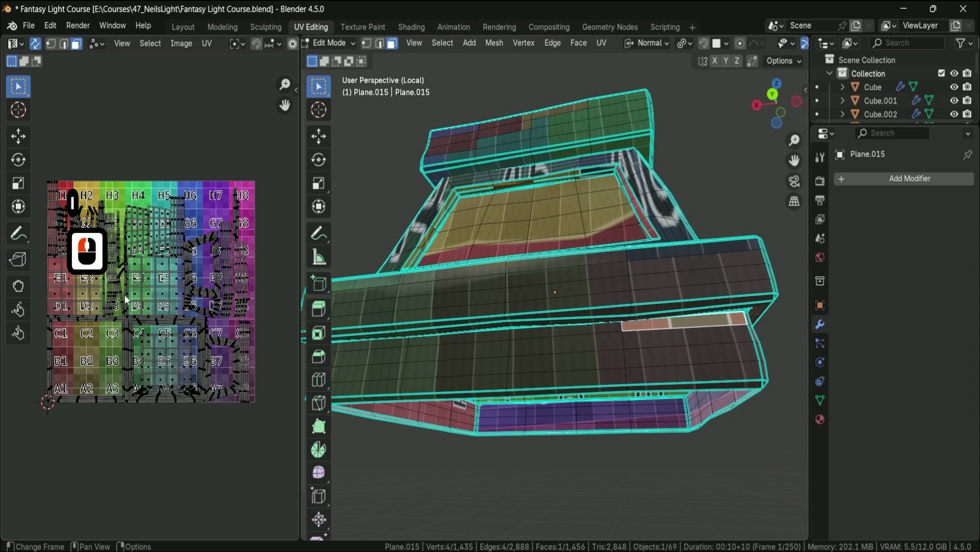Viewport: 980px width, 552px height.
Task: Select the Grab tool in UV editor
Action: (x=18, y=286)
